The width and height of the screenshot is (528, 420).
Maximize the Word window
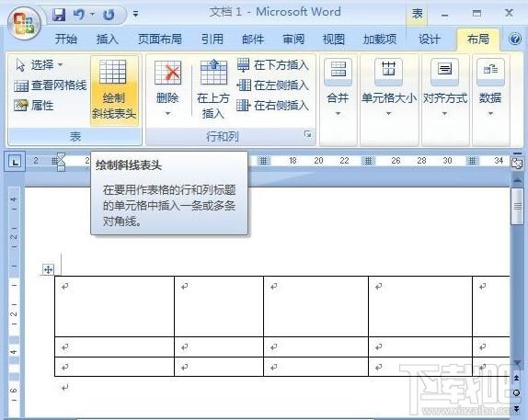click(x=476, y=14)
